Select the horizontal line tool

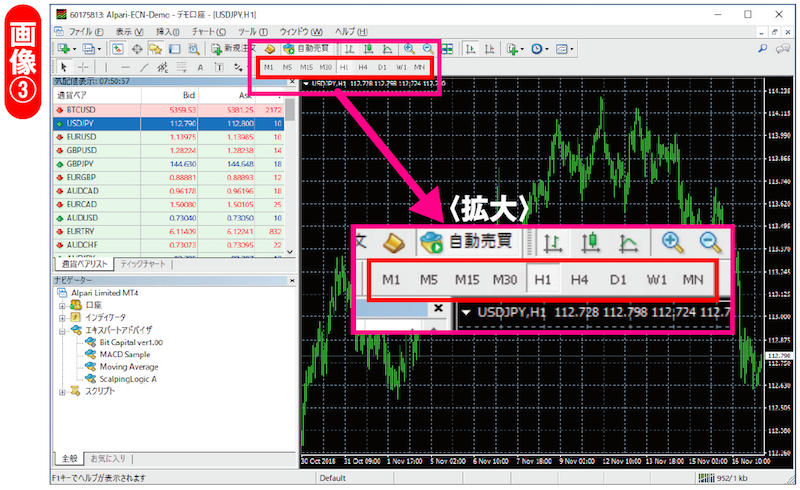pyautogui.click(x=125, y=67)
